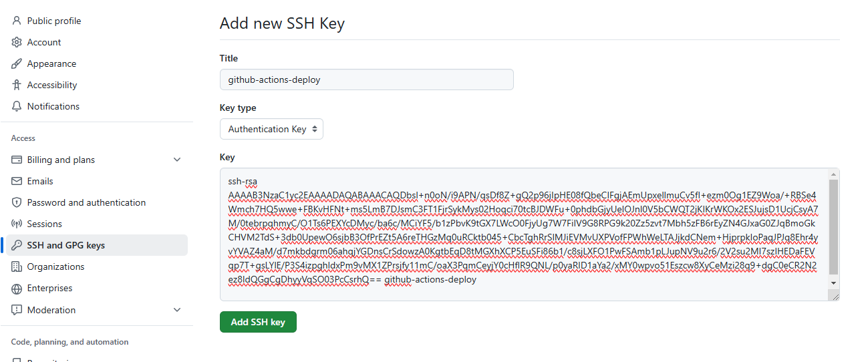The image size is (868, 362).
Task: Click the Enterprises globe icon
Action: coord(17,289)
